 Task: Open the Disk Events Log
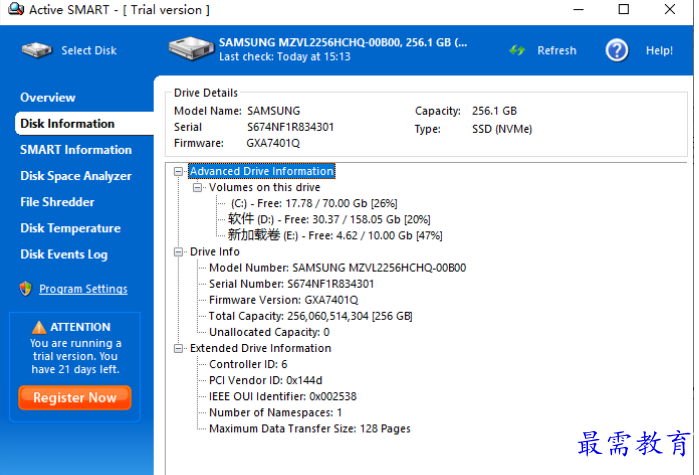[x=64, y=254]
